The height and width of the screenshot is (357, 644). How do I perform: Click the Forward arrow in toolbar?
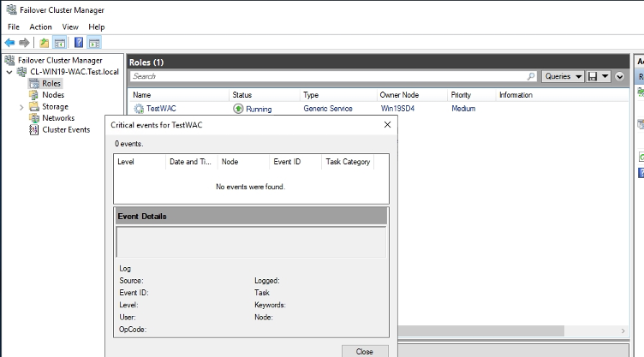click(x=24, y=43)
